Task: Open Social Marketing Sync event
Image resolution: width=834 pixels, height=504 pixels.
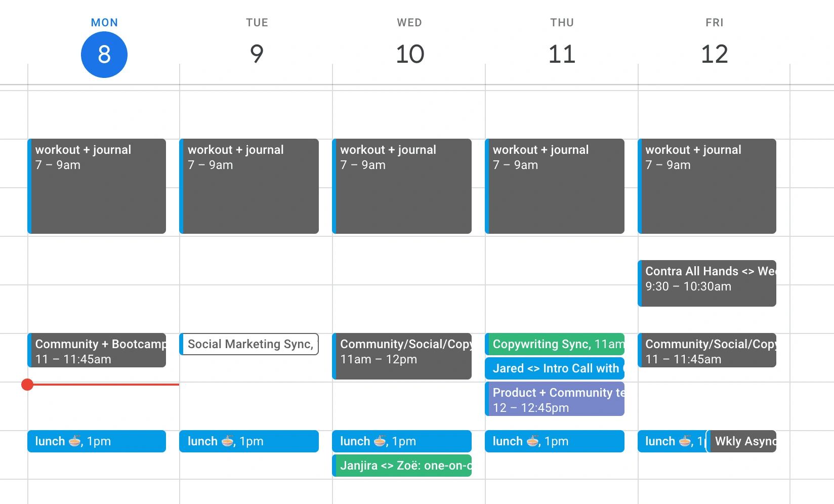Action: (x=249, y=344)
